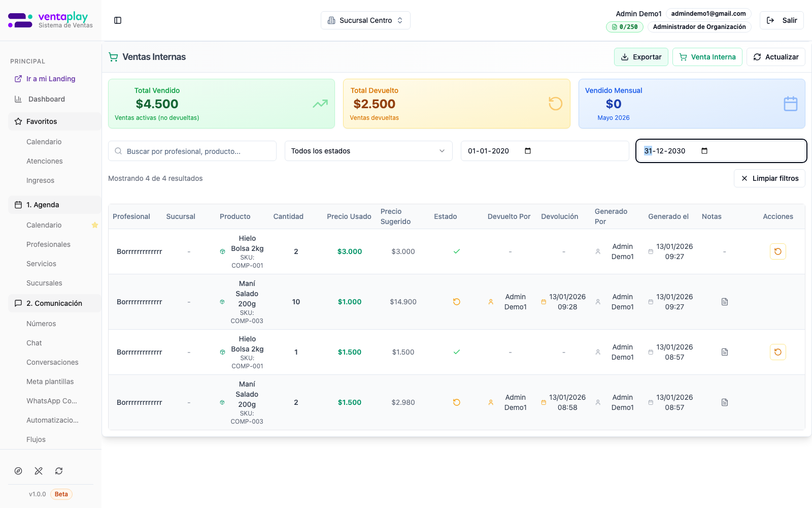Click the start date field 01-01-2020

[x=545, y=151]
